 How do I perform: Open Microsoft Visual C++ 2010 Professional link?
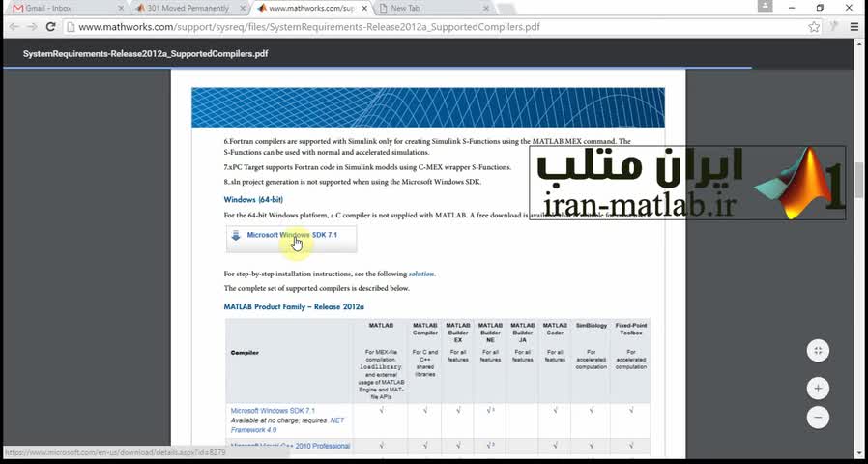[290, 446]
